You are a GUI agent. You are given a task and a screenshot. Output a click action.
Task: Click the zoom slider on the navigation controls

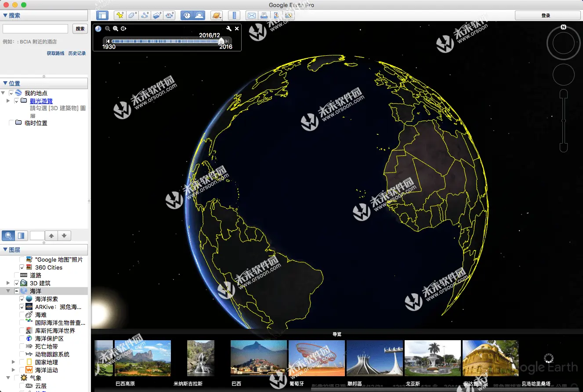564,121
